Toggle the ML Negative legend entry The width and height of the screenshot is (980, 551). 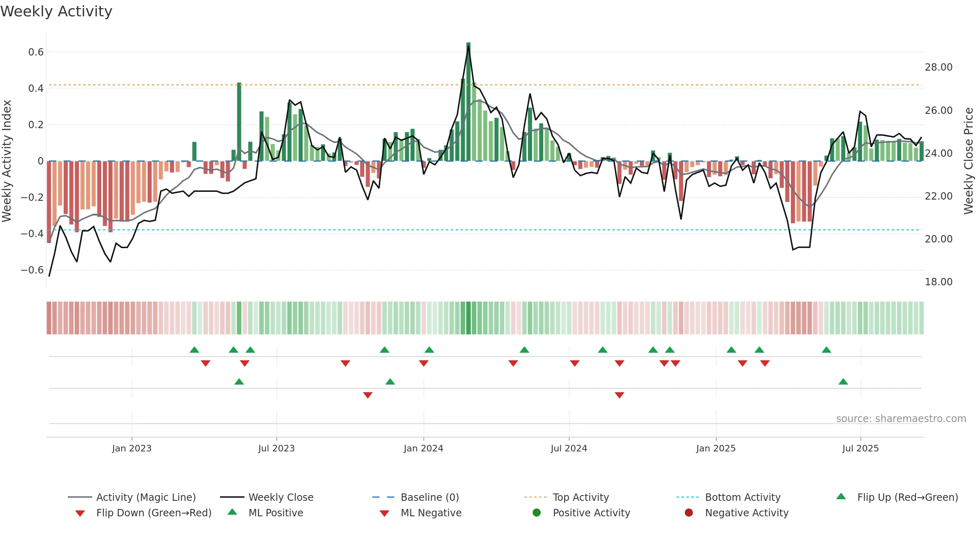[x=421, y=513]
